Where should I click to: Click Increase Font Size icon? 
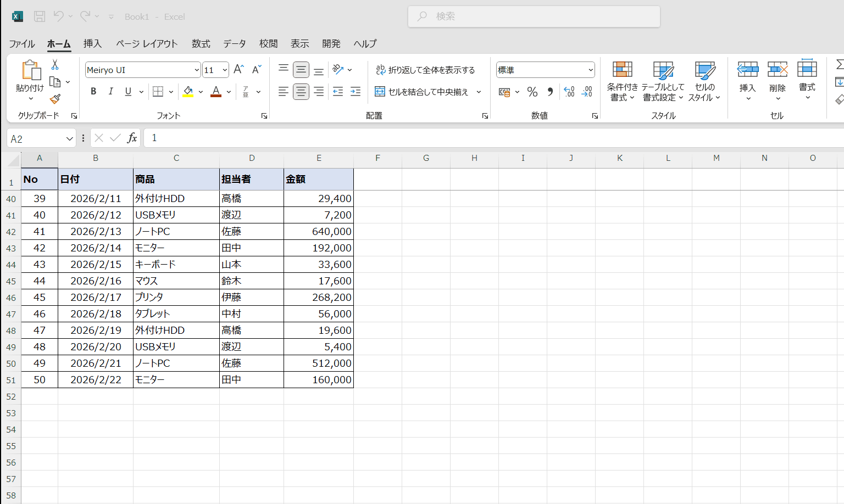coord(238,70)
